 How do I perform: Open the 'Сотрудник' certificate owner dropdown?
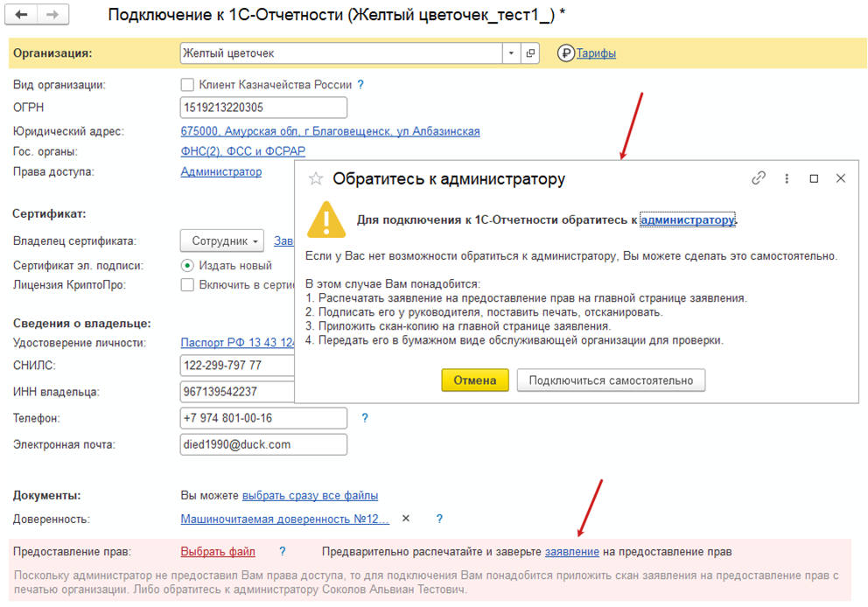pyautogui.click(x=222, y=241)
